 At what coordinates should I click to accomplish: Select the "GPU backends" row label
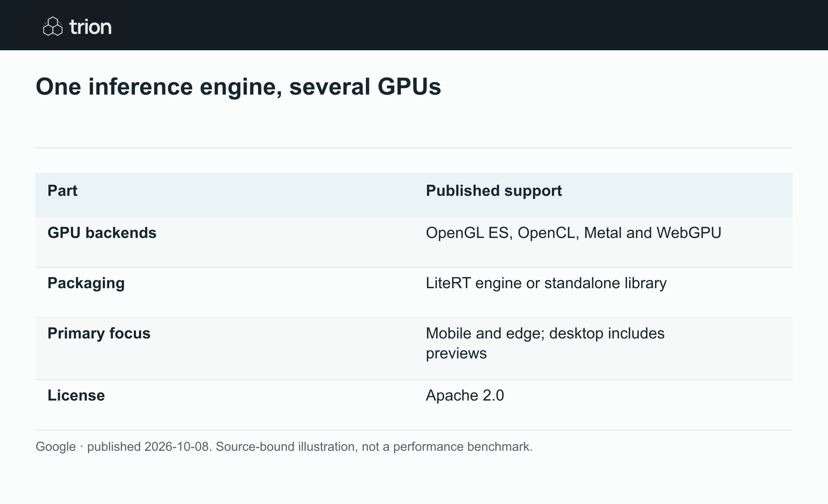tap(102, 233)
